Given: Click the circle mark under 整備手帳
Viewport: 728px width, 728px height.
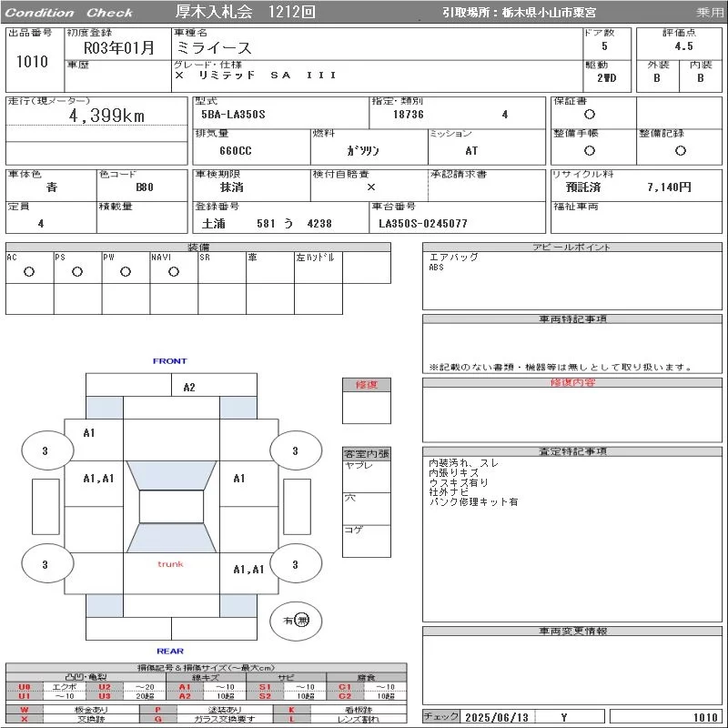Looking at the screenshot, I should click(x=589, y=150).
